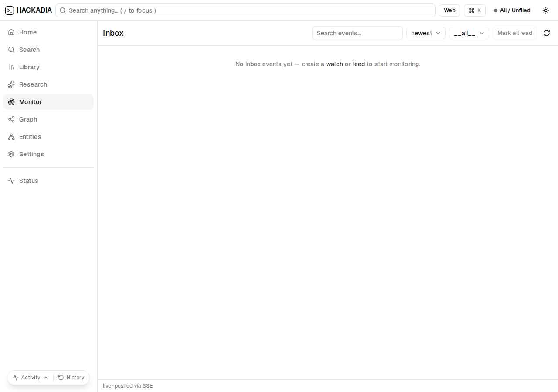Image resolution: width=558 pixels, height=392 pixels.
Task: Follow the feed link in empty message
Action: tap(359, 64)
